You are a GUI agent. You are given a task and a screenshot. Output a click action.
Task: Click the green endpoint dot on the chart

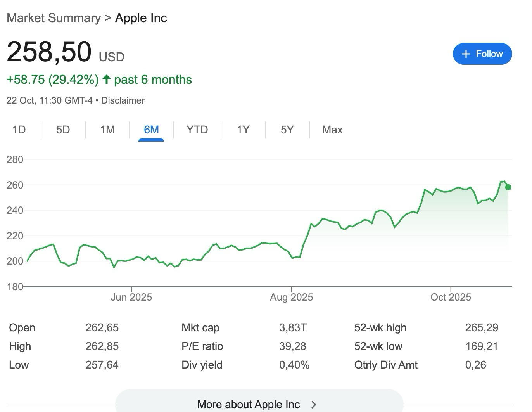(508, 187)
